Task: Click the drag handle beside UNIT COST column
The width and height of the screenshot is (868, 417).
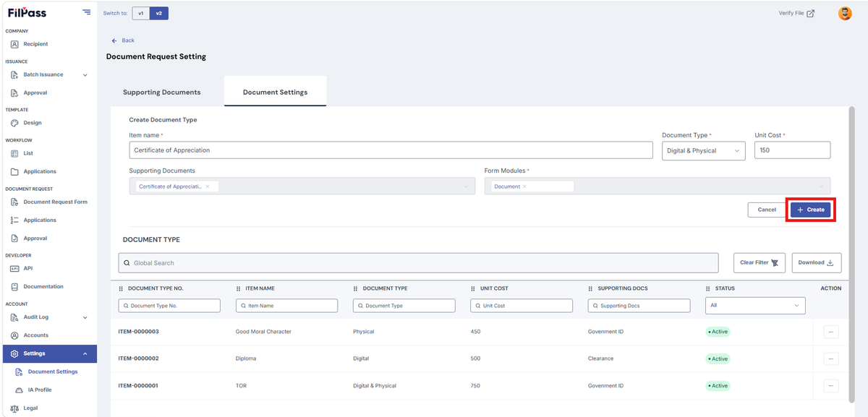Action: [474, 288]
